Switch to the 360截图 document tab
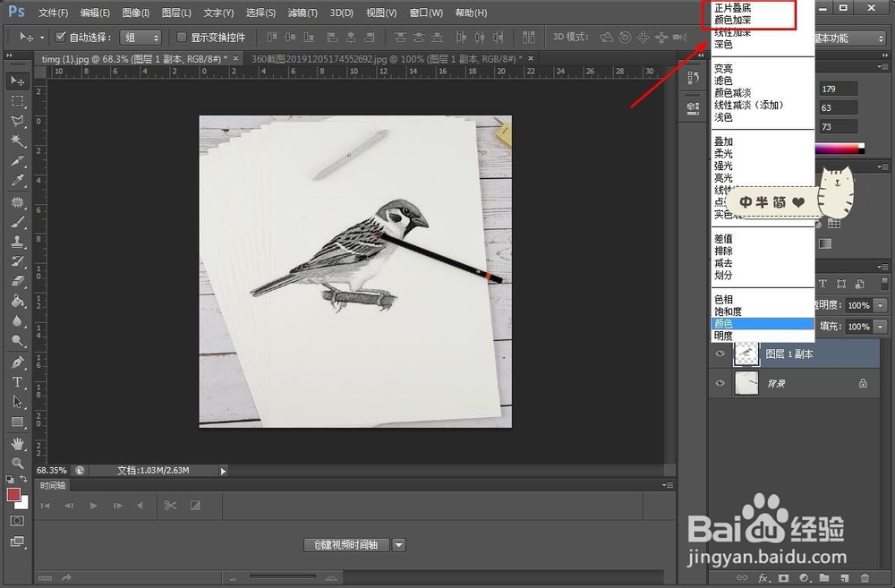This screenshot has width=895, height=588. click(387, 59)
